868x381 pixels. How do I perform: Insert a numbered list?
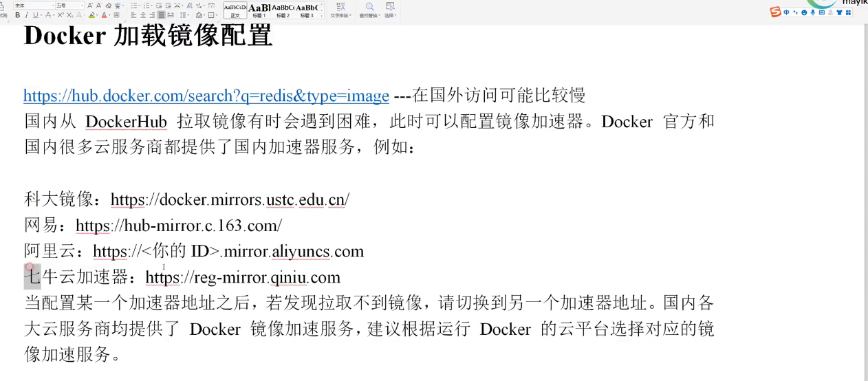point(147,6)
